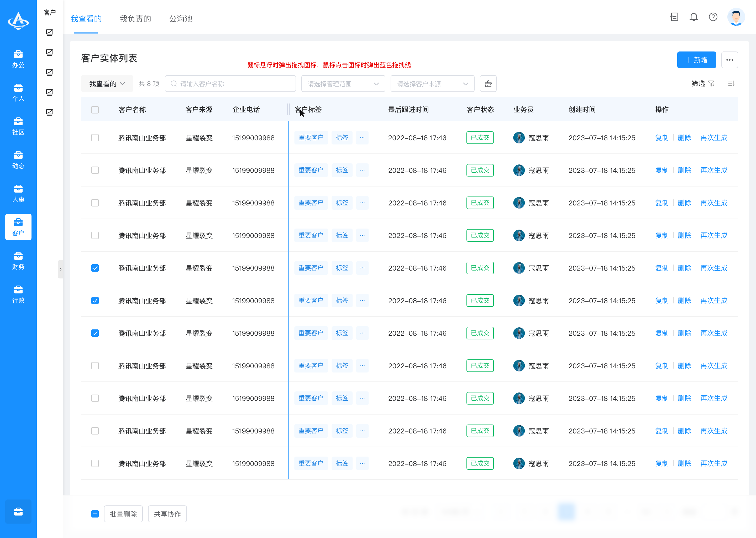The width and height of the screenshot is (756, 538).
Task: Expand the 我查看的 filter dropdown
Action: pyautogui.click(x=107, y=84)
